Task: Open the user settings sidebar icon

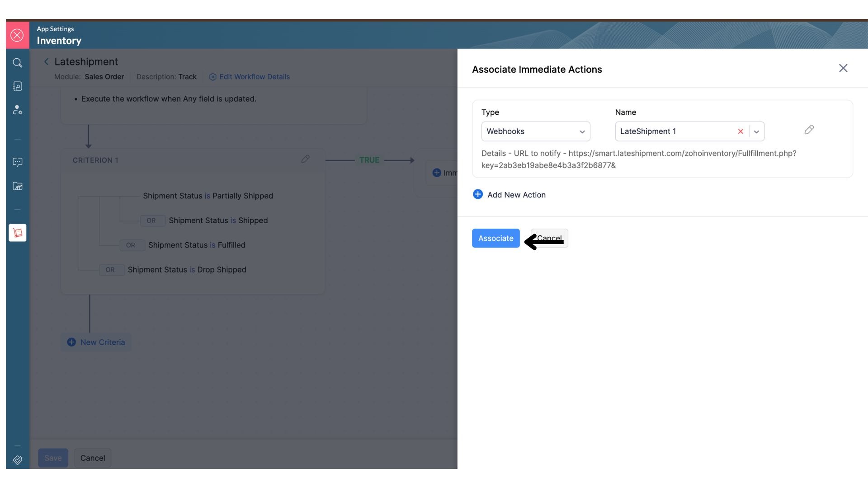Action: (17, 110)
